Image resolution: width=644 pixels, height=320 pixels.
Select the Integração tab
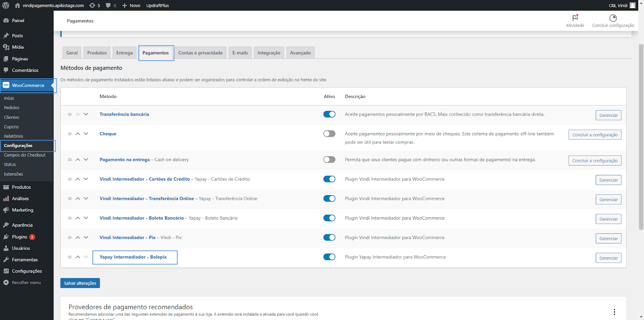[269, 53]
